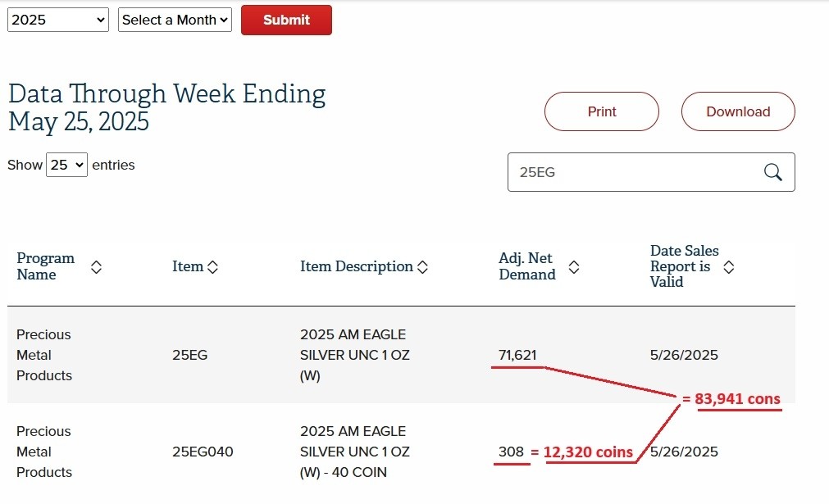The height and width of the screenshot is (504, 829).
Task: Click the search magnifying glass icon
Action: tap(772, 172)
